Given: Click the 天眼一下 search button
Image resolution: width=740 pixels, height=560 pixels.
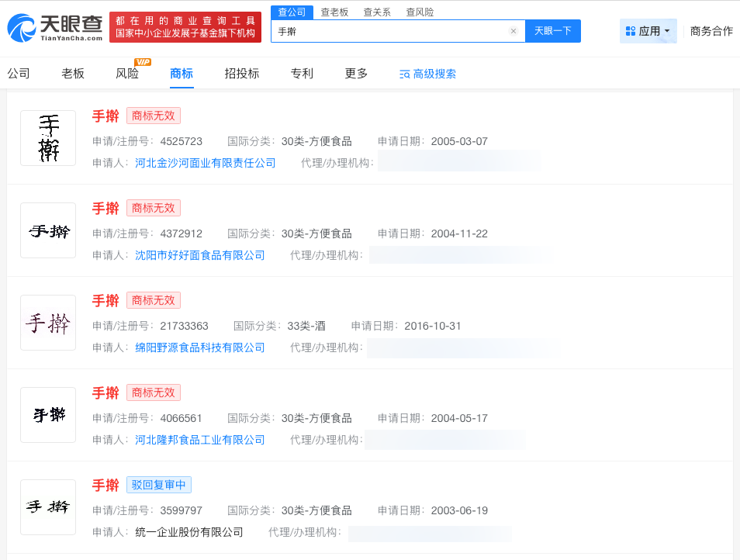Looking at the screenshot, I should click(x=552, y=31).
